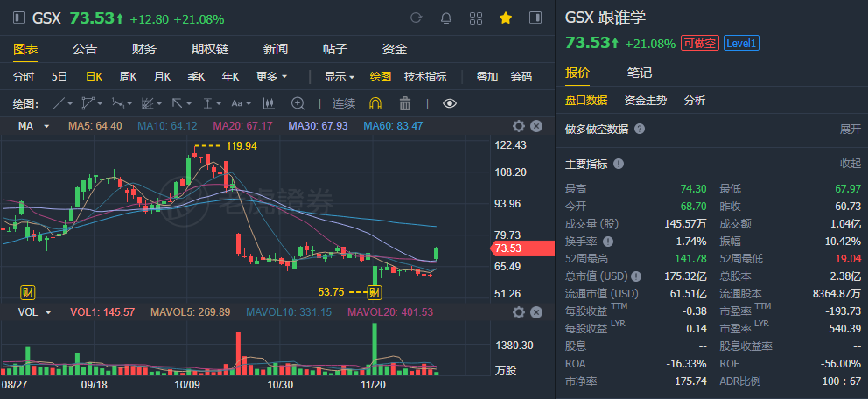The image size is (868, 399).
Task: Expand 做多做空数据 with 展开
Action: 850,129
